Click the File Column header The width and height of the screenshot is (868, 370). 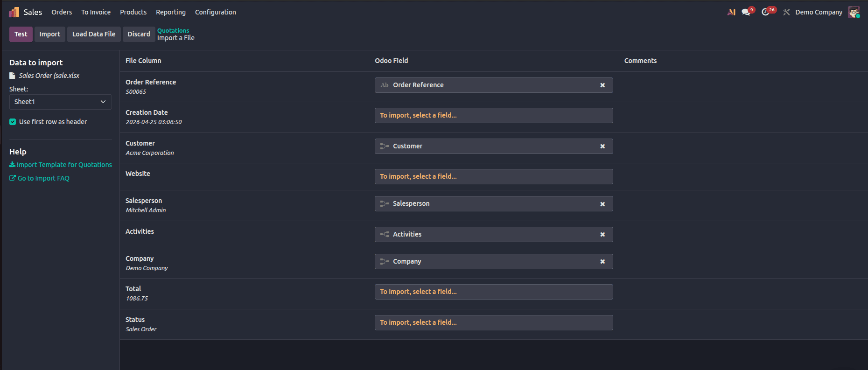143,61
